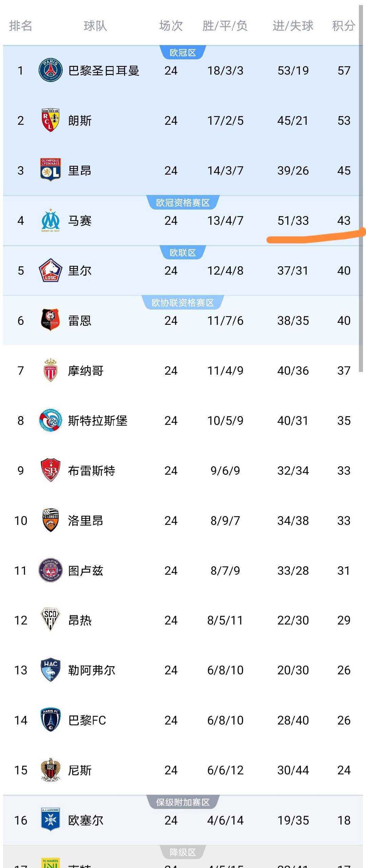Tap the Stade Rennais logo
The width and height of the screenshot is (366, 868).
point(50,320)
